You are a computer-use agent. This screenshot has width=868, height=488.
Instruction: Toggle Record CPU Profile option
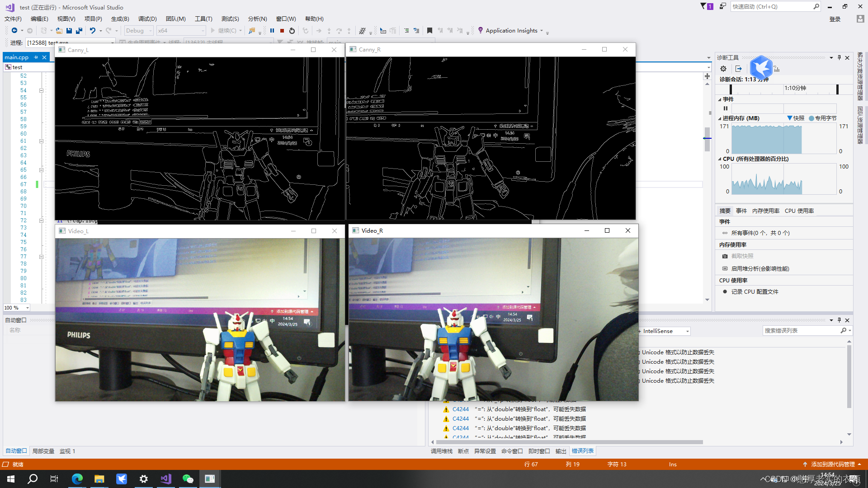coord(755,291)
